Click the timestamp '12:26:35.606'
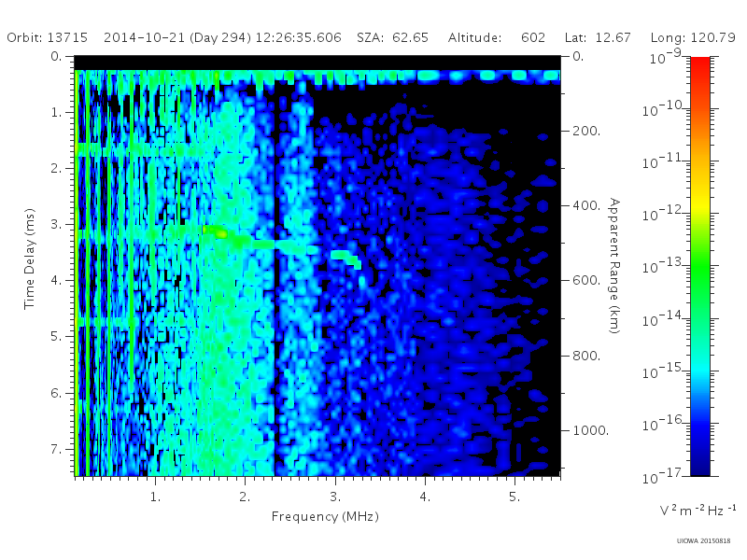 (x=298, y=37)
